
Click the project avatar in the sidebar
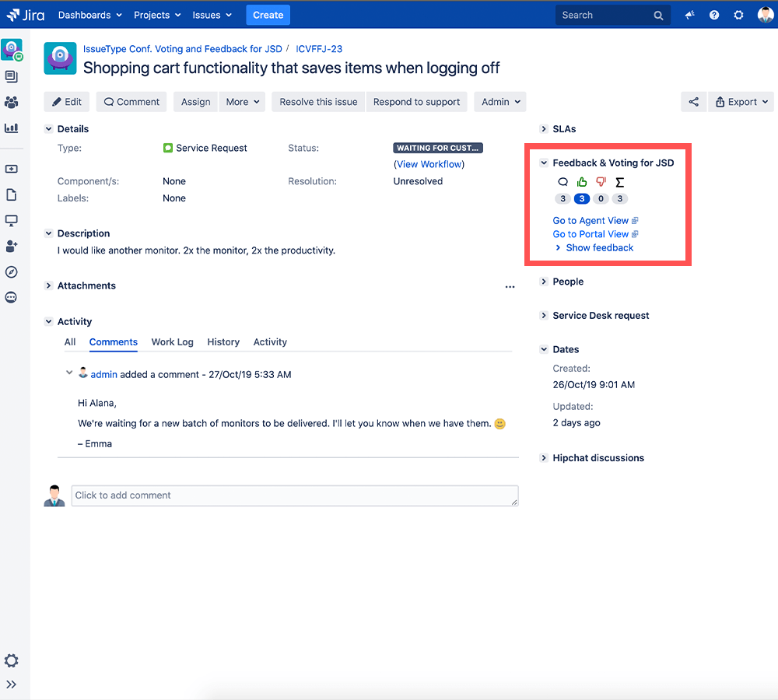(12, 50)
